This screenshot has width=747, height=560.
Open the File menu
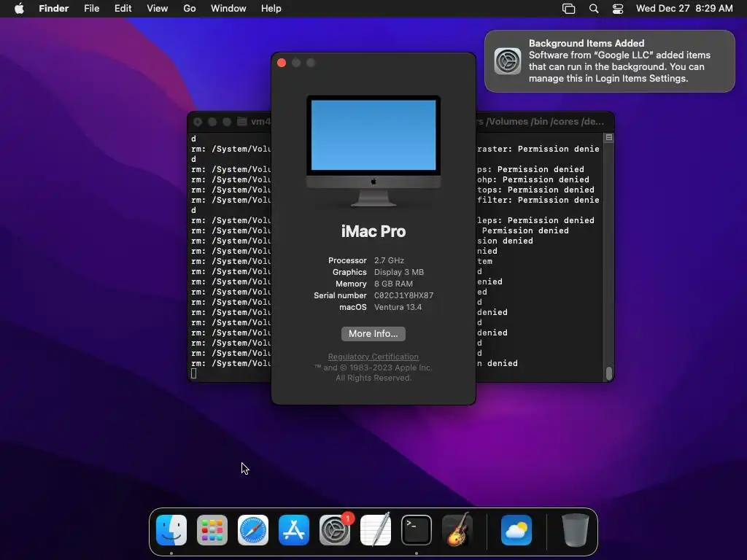point(91,9)
